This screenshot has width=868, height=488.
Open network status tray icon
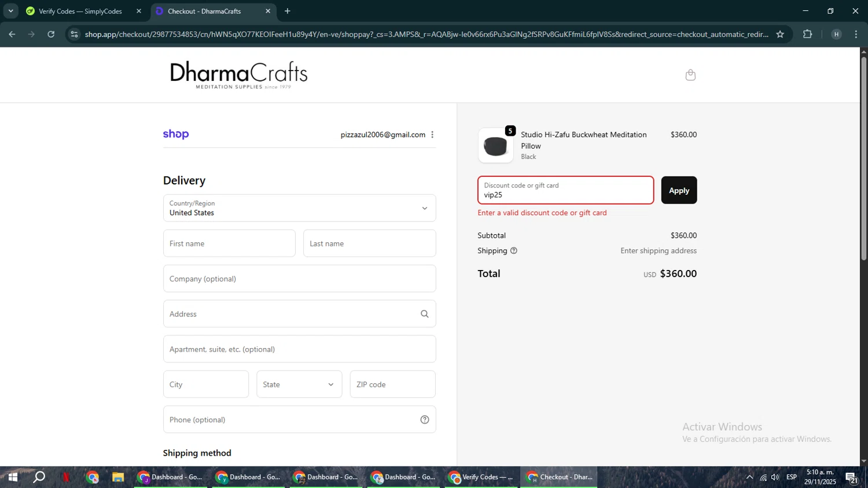(x=763, y=478)
